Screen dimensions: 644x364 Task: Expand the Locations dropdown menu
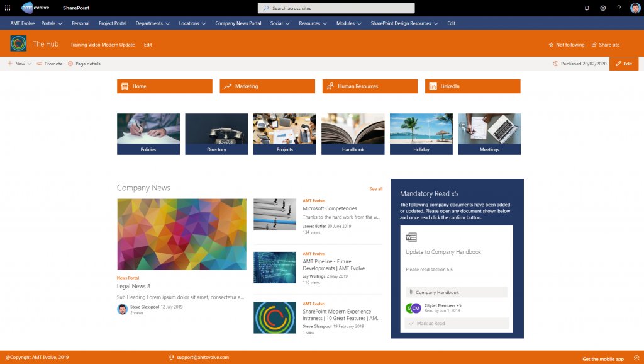(x=204, y=23)
